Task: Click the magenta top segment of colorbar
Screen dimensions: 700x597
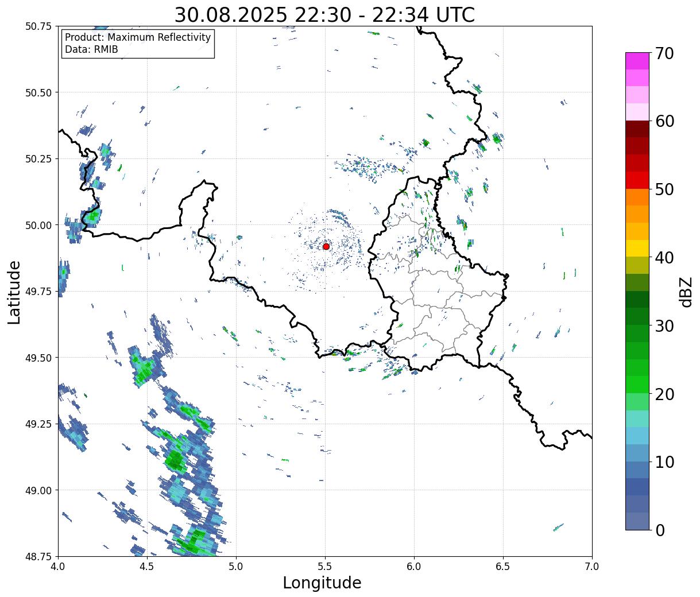Action: coord(637,61)
